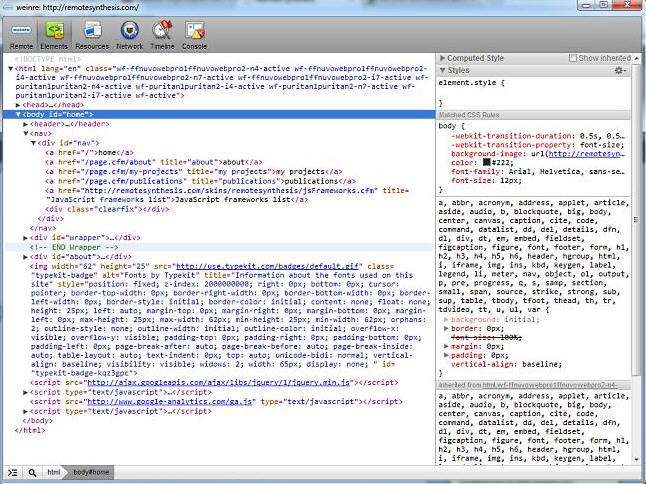Image resolution: width=646 pixels, height=484 pixels.
Task: Open the Resources panel
Action: [x=92, y=36]
